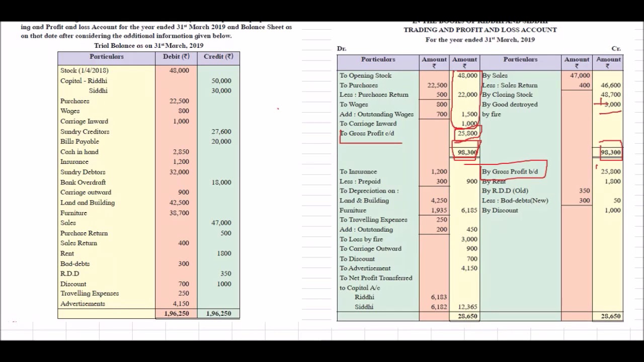Screen dimensions: 644x362
Task: Click the credit value 27,600 for Sundry Creditors
Action: pyautogui.click(x=221, y=132)
